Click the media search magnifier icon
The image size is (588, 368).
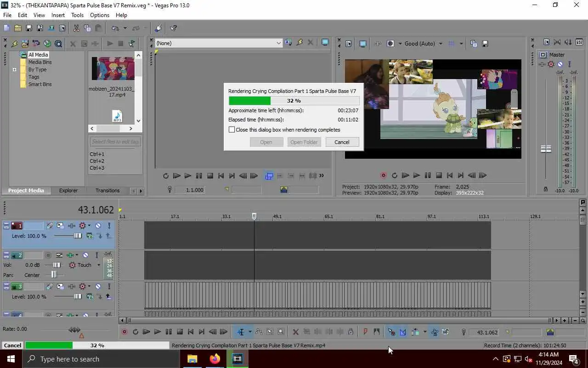pos(58,44)
